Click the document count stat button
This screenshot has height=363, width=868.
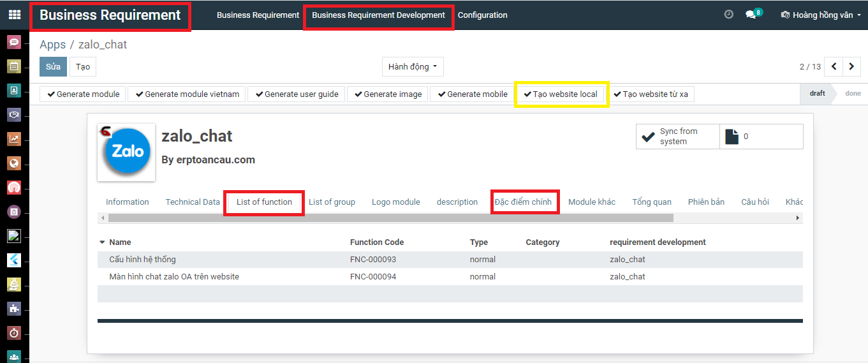[x=761, y=137]
